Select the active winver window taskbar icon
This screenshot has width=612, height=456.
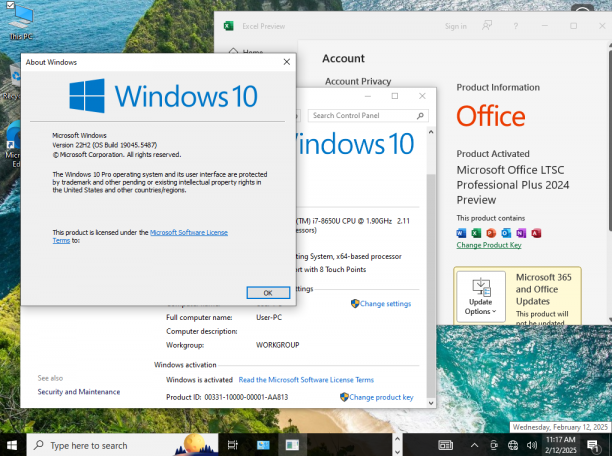click(x=292, y=445)
